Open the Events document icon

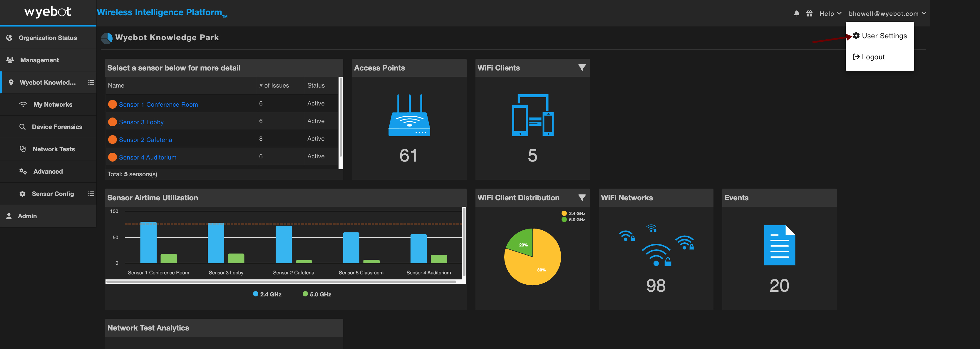[x=779, y=245]
